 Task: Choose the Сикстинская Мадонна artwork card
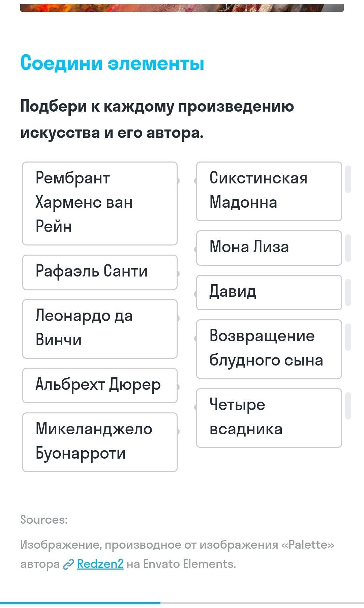tap(269, 191)
